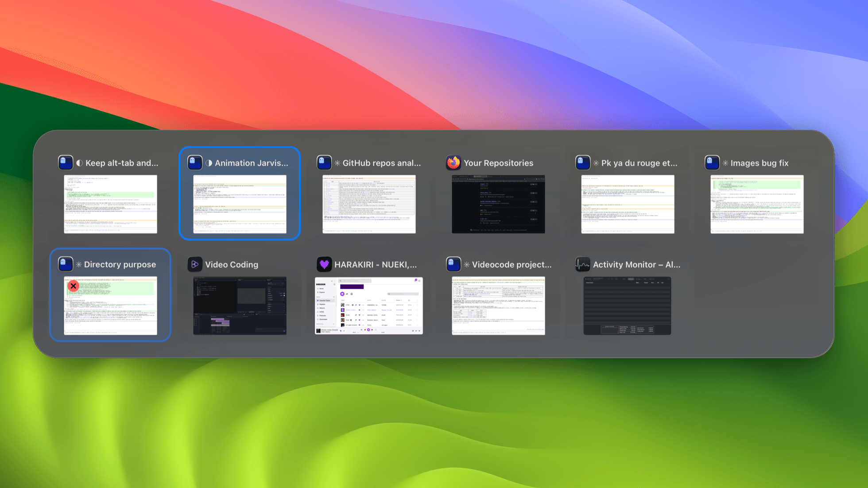
Task: Click the 'Animation Jarvis...' title text
Action: click(251, 163)
